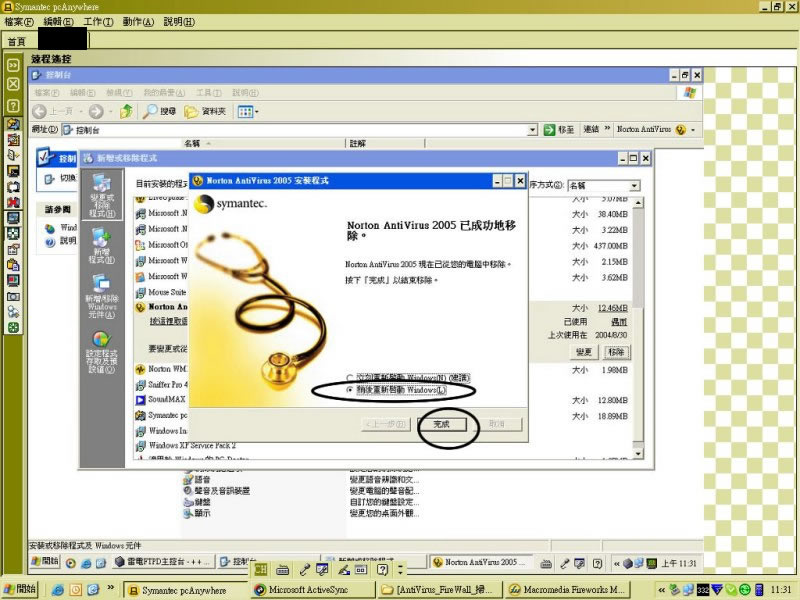Expand host quick launch » chevron
The width and height of the screenshot is (800, 600).
pos(110,588)
